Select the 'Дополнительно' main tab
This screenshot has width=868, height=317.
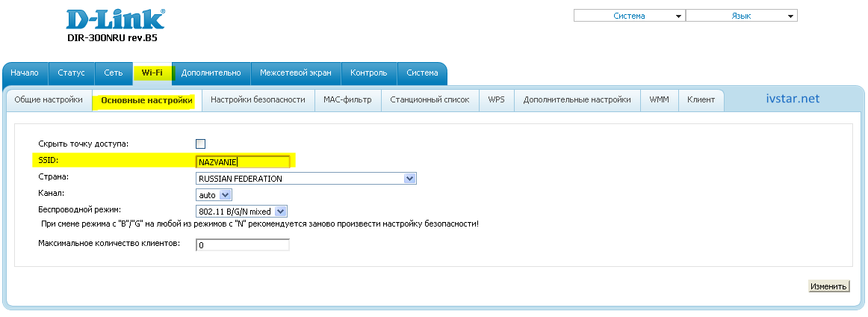click(x=211, y=73)
